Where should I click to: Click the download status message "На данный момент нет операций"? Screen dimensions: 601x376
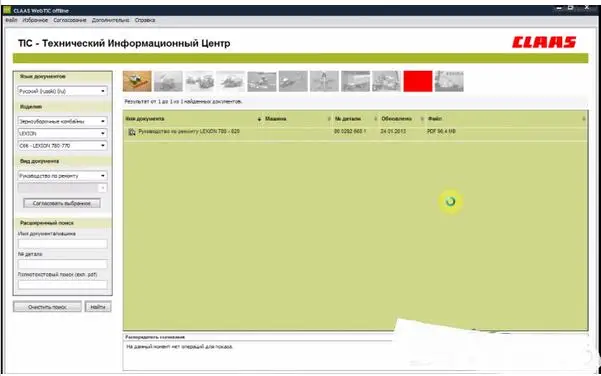click(179, 346)
